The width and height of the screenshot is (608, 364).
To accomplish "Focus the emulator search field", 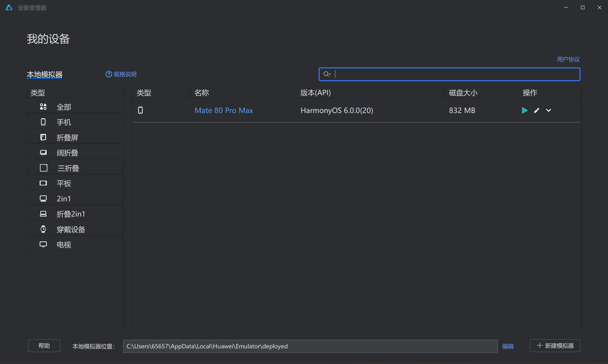I will click(449, 74).
